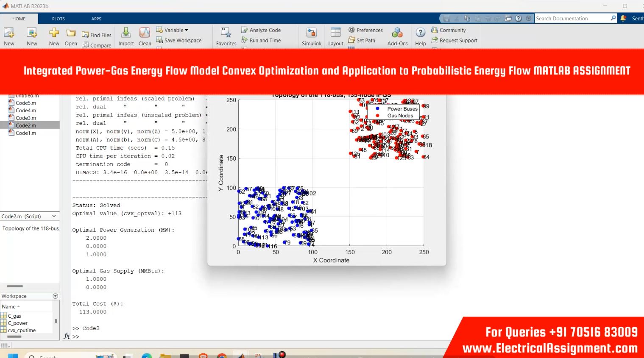Select Code4.m in the file list
This screenshot has height=358, width=644.
(x=25, y=111)
